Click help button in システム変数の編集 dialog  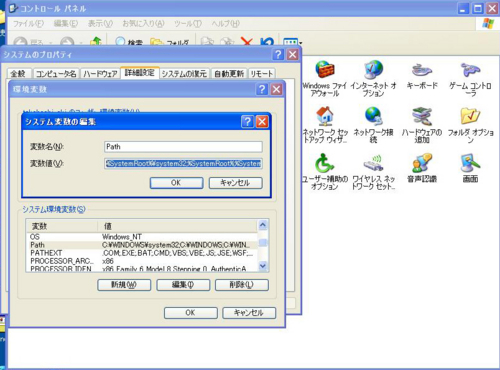247,122
